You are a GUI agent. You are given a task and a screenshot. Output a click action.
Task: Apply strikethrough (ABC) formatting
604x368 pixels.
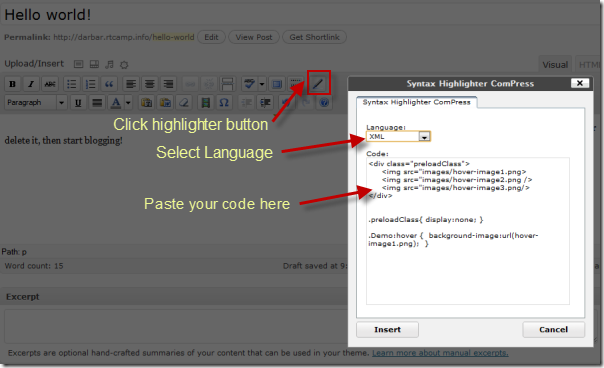pos(50,84)
